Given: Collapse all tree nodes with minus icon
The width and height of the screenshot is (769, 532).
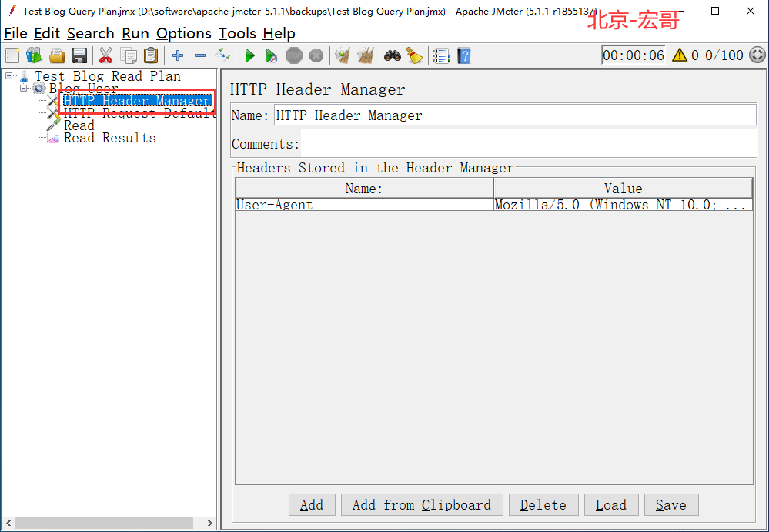Looking at the screenshot, I should coord(200,55).
